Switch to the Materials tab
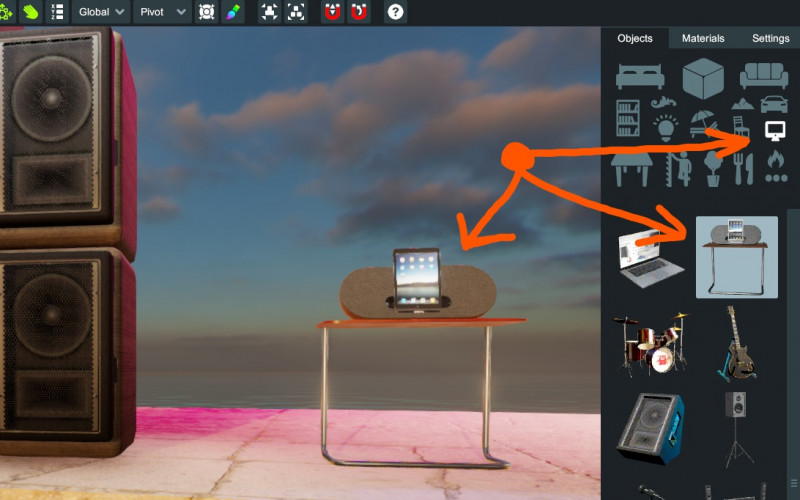This screenshot has height=500, width=800. [703, 38]
